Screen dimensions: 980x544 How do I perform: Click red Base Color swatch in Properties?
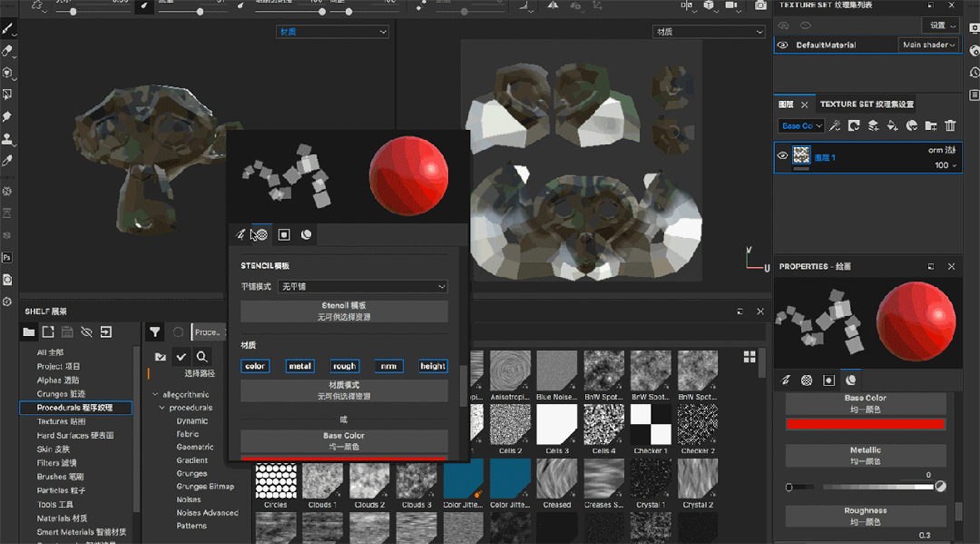pyautogui.click(x=866, y=424)
